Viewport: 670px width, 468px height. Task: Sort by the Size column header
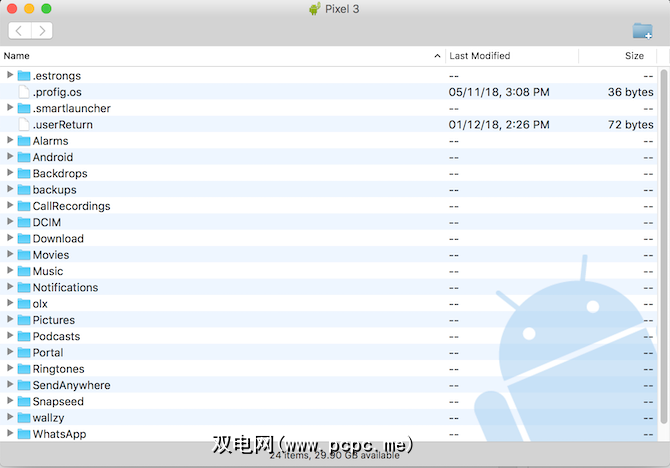[617, 56]
